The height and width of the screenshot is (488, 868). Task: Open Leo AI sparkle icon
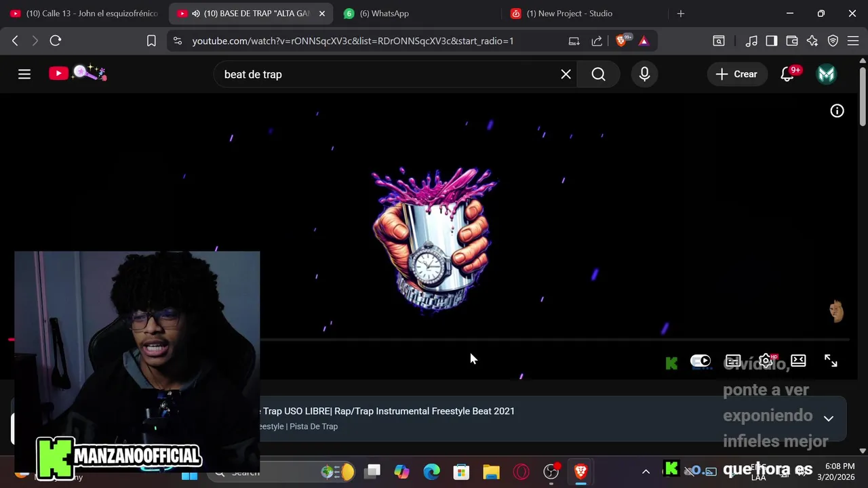[x=812, y=41]
